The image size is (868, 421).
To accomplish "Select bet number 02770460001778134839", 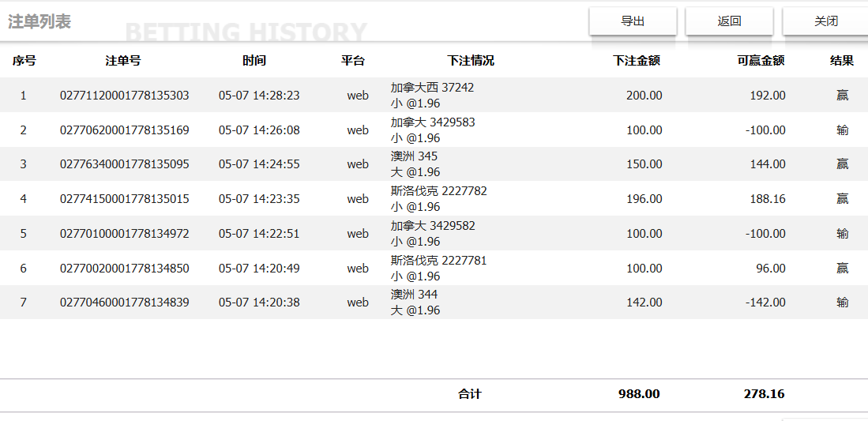I will [x=125, y=303].
